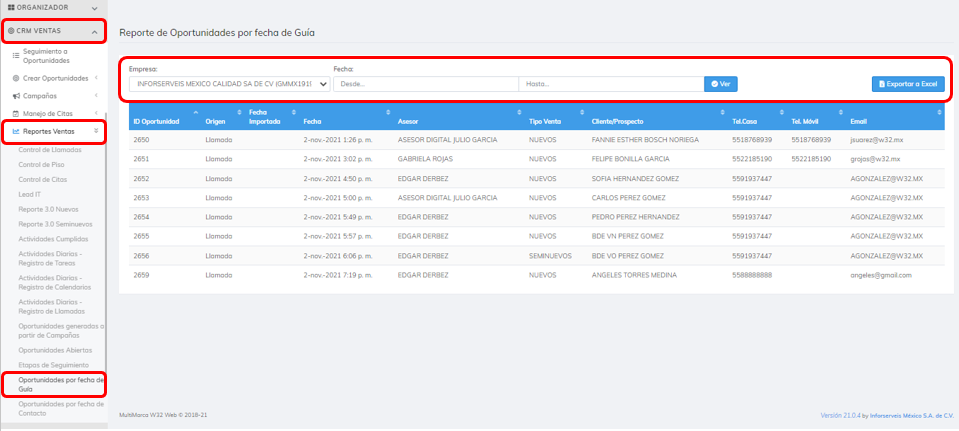This screenshot has width=959, height=431.
Task: Open Control de Llamadas report
Action: [49, 150]
